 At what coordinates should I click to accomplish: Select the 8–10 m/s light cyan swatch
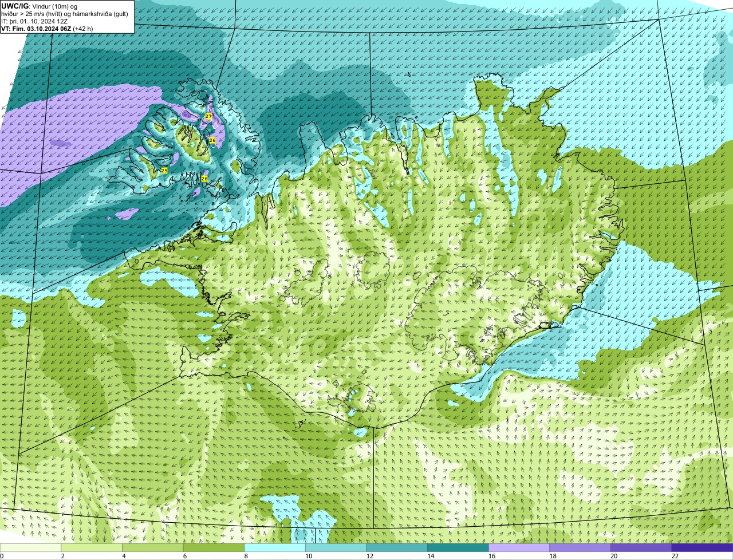pos(274,547)
